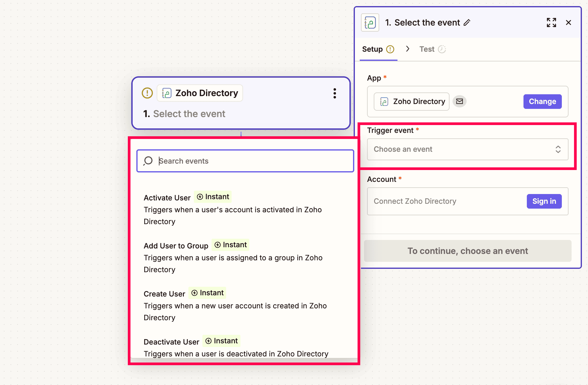The width and height of the screenshot is (588, 385).
Task: Pick the Create User trigger event
Action: point(164,294)
